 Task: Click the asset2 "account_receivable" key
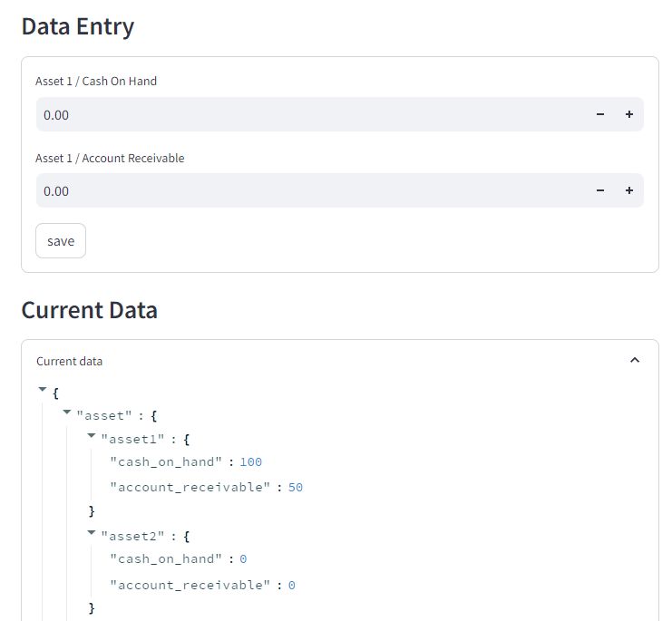[190, 585]
